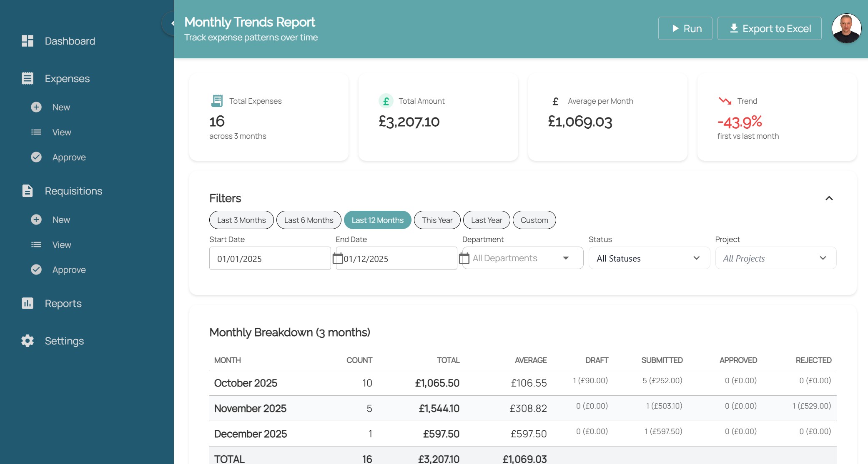Select the Last 6 Months filter

(309, 220)
